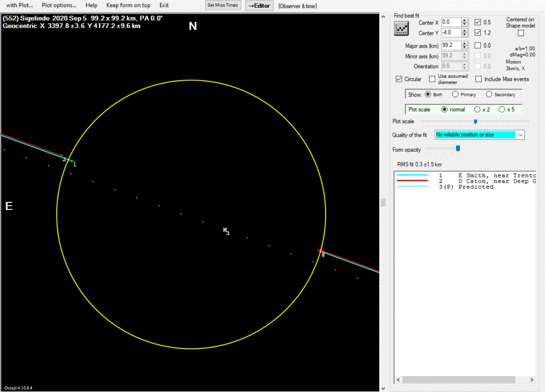Enable Use assumed diameter checkbox

[432, 79]
